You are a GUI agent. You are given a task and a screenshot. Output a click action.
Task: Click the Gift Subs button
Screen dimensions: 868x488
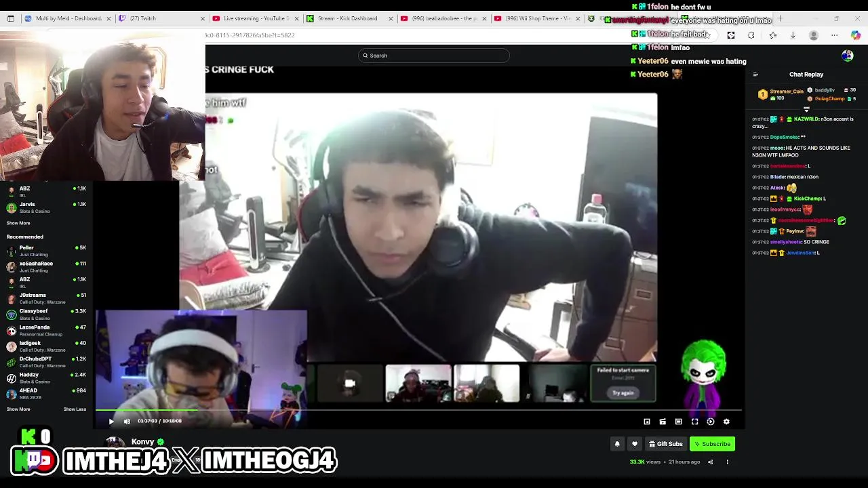(665, 444)
